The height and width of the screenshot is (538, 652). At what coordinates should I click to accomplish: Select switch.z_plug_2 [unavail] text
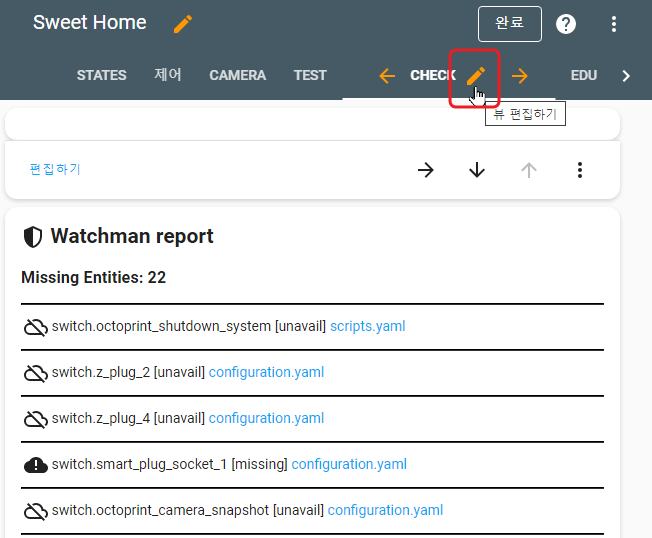coord(128,372)
